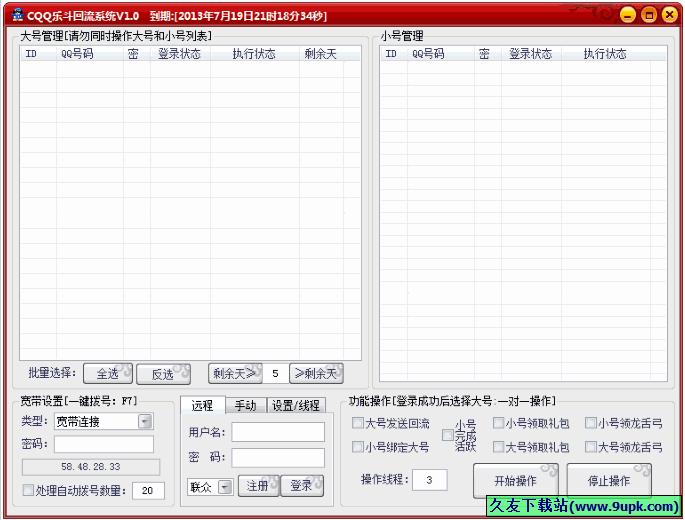Click QQ号码 column header in 大号管理
The image size is (685, 520).
(90, 54)
